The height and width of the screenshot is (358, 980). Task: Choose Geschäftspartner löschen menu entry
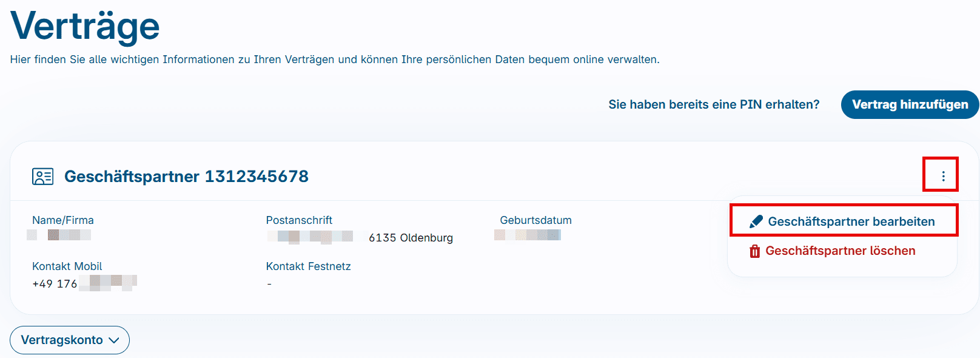[832, 251]
